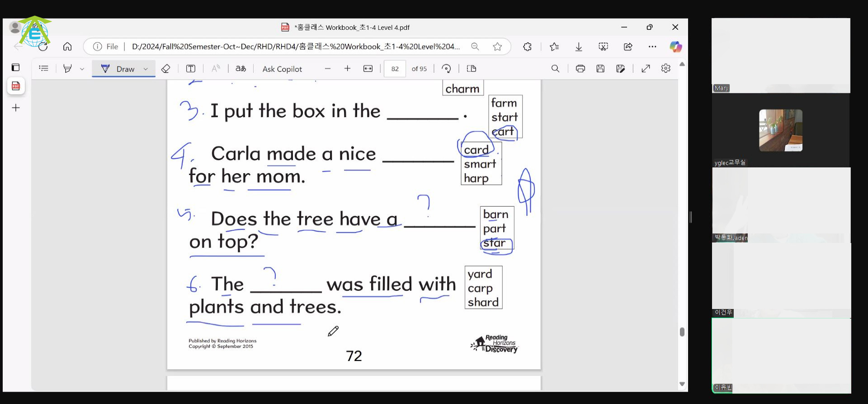Click the Rotate icon
868x404 pixels.
point(446,68)
